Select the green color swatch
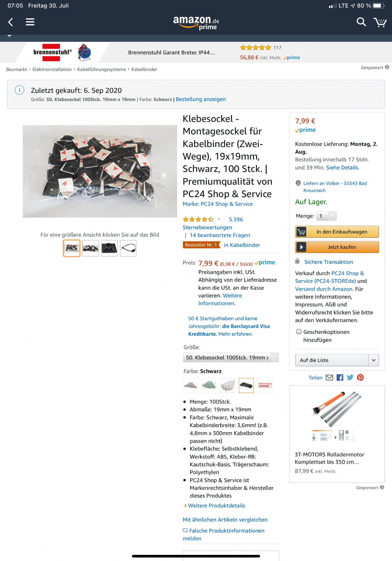 (209, 385)
